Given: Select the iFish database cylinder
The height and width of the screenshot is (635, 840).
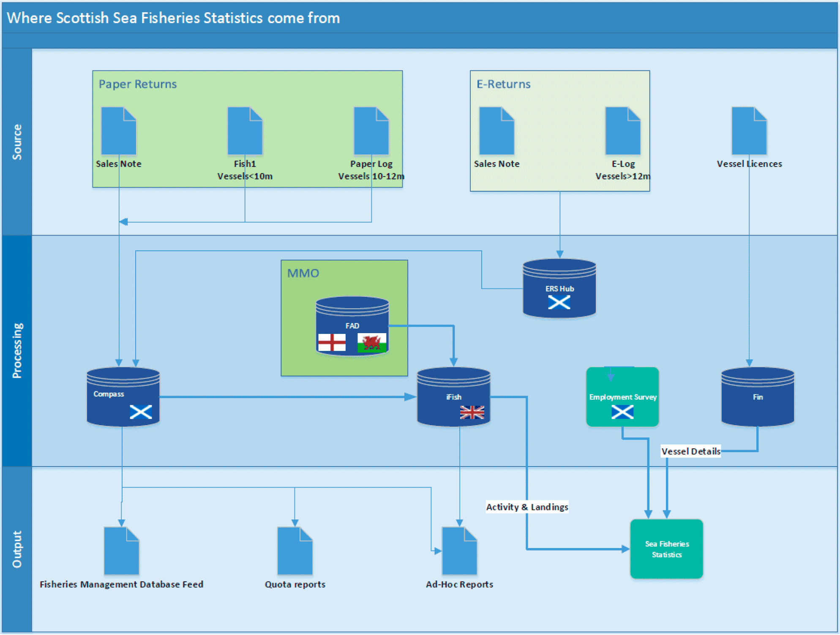Looking at the screenshot, I should coord(454,396).
